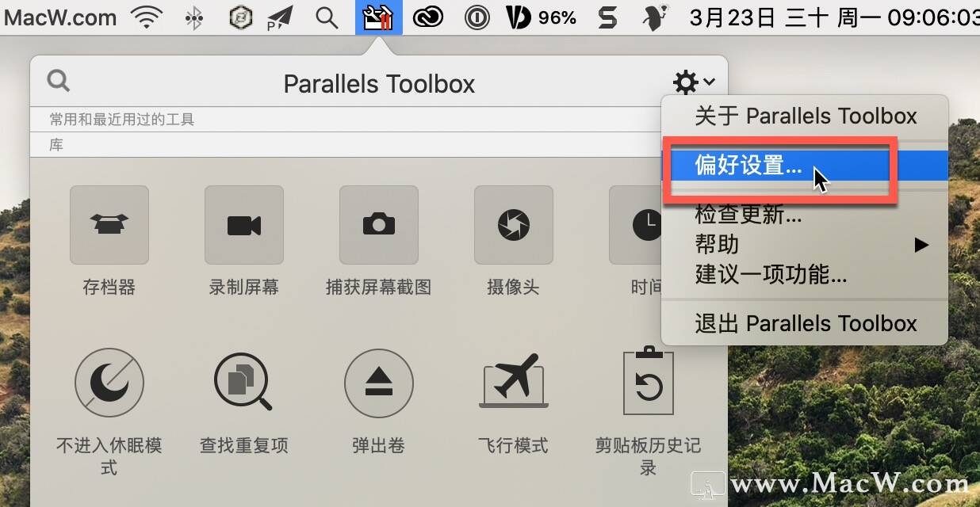
Task: Open the clock-icon Time tool
Action: click(x=636, y=225)
